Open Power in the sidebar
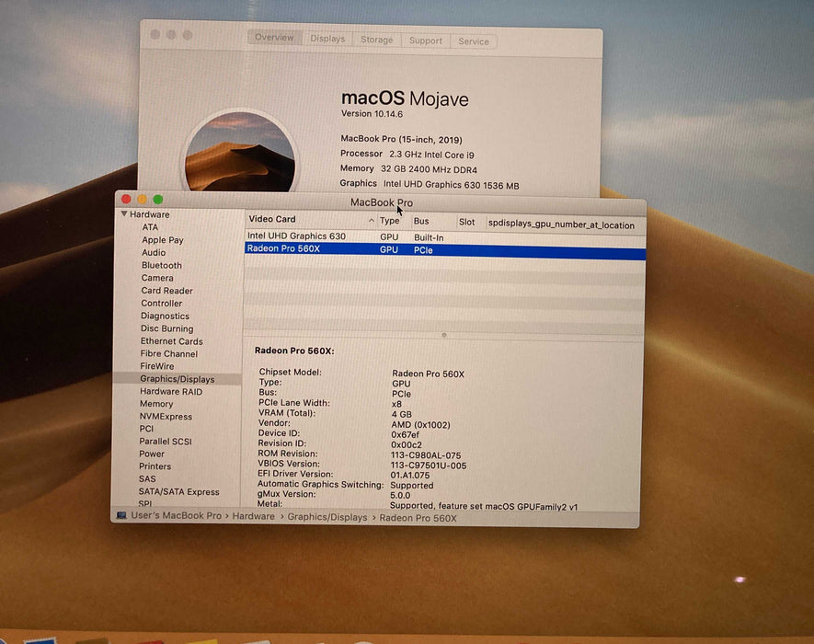 pyautogui.click(x=152, y=454)
